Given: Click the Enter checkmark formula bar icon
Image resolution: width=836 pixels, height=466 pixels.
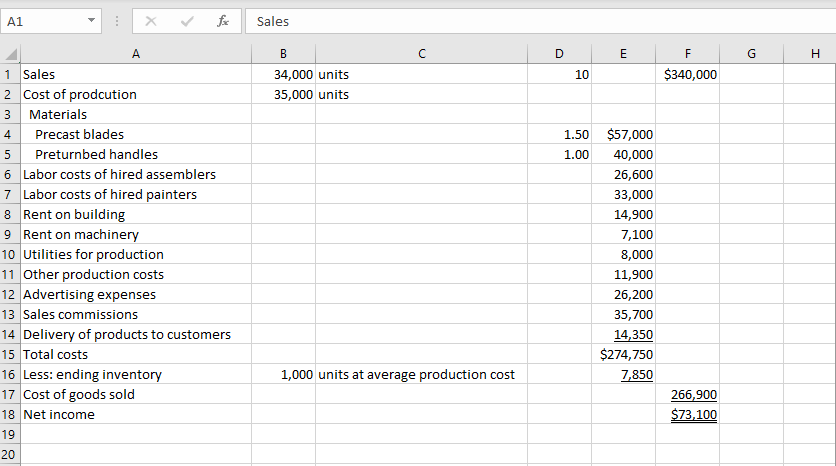Looking at the screenshot, I should 187,21.
